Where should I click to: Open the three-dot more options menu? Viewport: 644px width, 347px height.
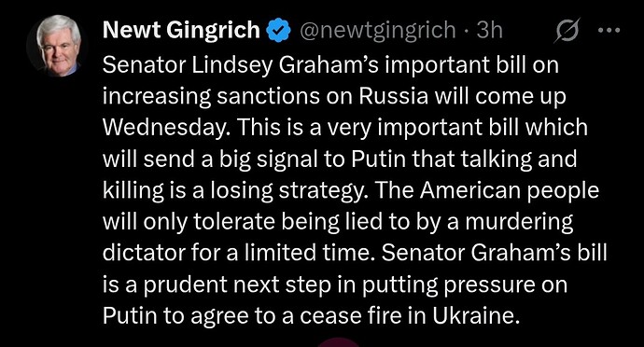point(609,30)
